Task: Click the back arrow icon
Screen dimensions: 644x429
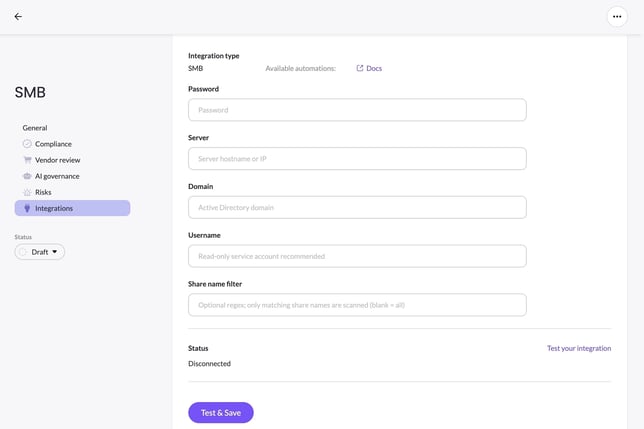Action: (x=18, y=16)
